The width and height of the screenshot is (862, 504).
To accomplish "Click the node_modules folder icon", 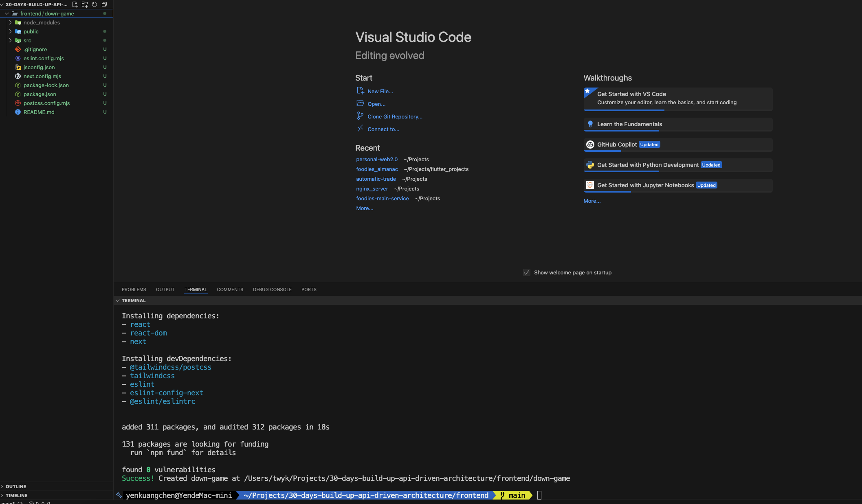I will pyautogui.click(x=18, y=22).
